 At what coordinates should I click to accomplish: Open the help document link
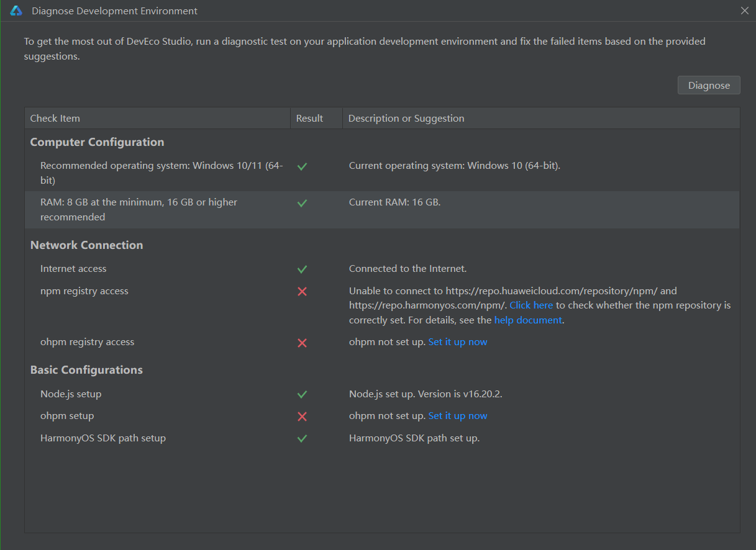528,320
